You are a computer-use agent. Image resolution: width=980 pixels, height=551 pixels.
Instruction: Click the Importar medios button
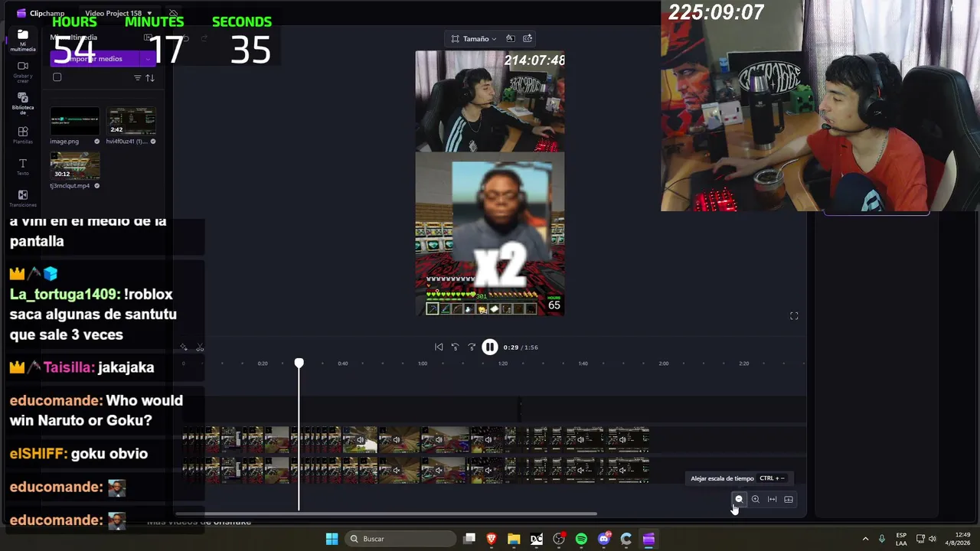pyautogui.click(x=96, y=59)
